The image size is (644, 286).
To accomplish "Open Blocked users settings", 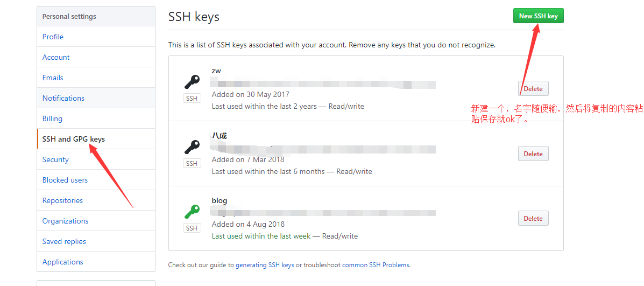I will 65,180.
